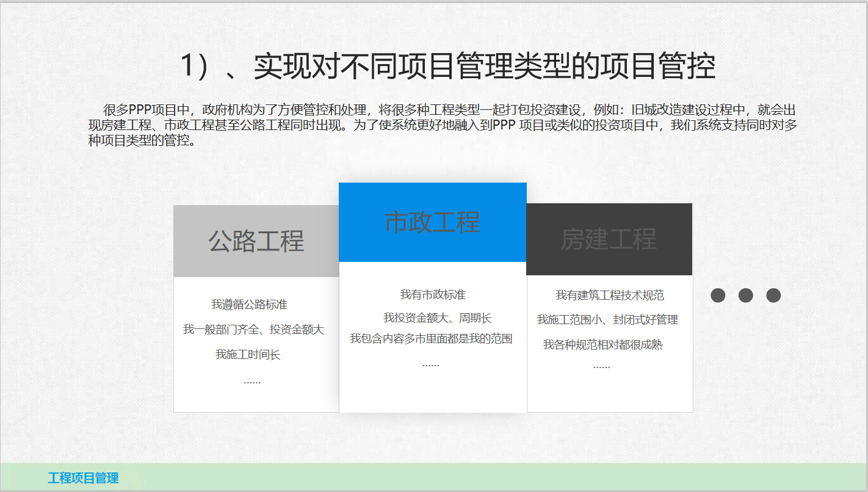Click the line 我施工范围小、封闭式好管理
The image size is (868, 492).
click(607, 320)
